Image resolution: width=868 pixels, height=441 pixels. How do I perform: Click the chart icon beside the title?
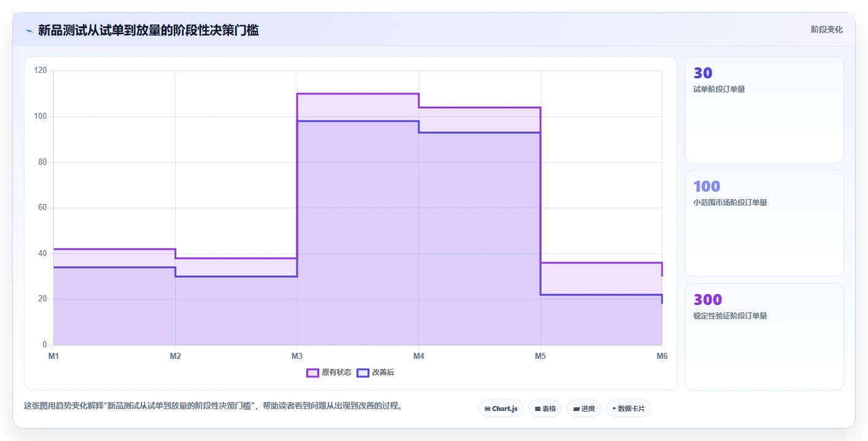(x=29, y=31)
